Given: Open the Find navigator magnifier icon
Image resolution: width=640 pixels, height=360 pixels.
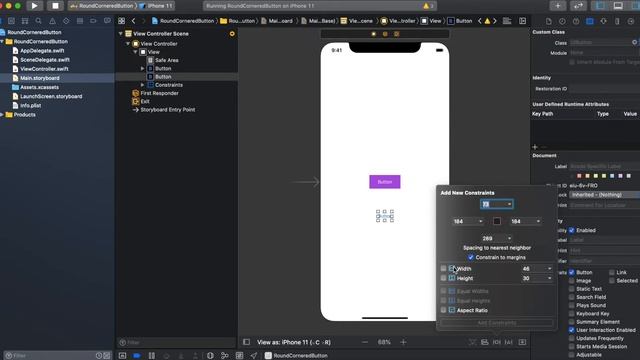Looking at the screenshot, I should [38, 21].
